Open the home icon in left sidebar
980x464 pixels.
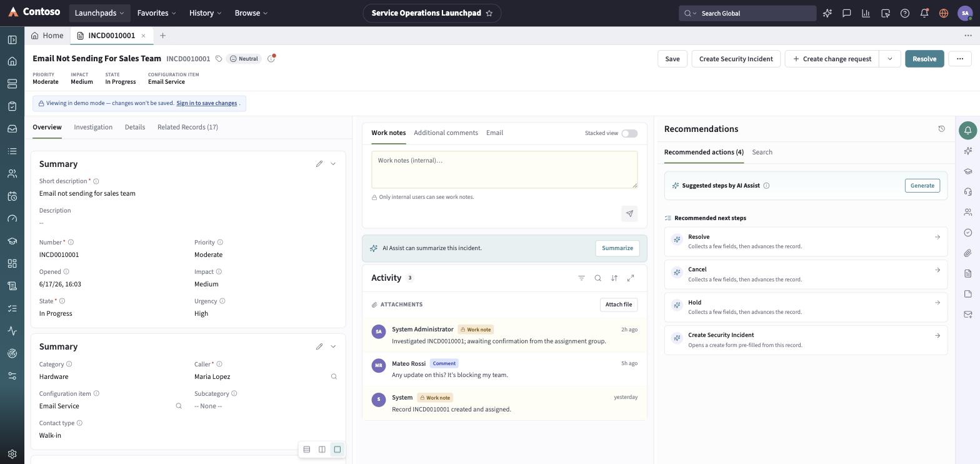coord(12,61)
